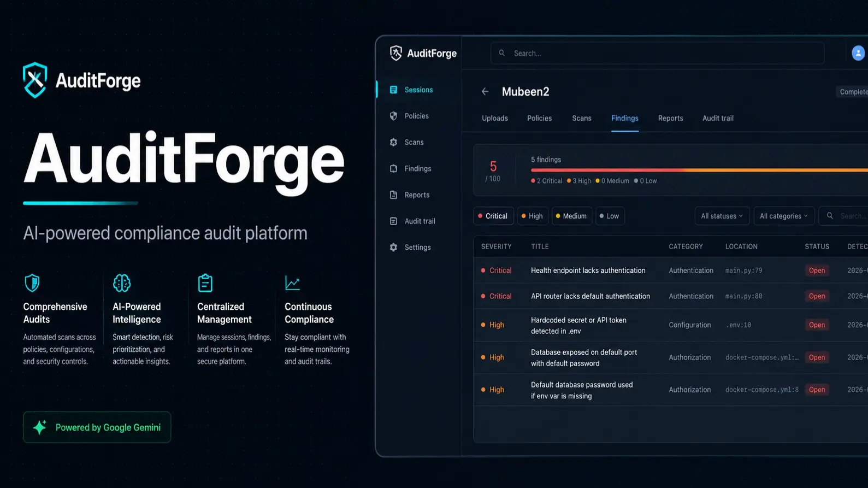Toggle the Medium severity filter chip

(x=571, y=216)
